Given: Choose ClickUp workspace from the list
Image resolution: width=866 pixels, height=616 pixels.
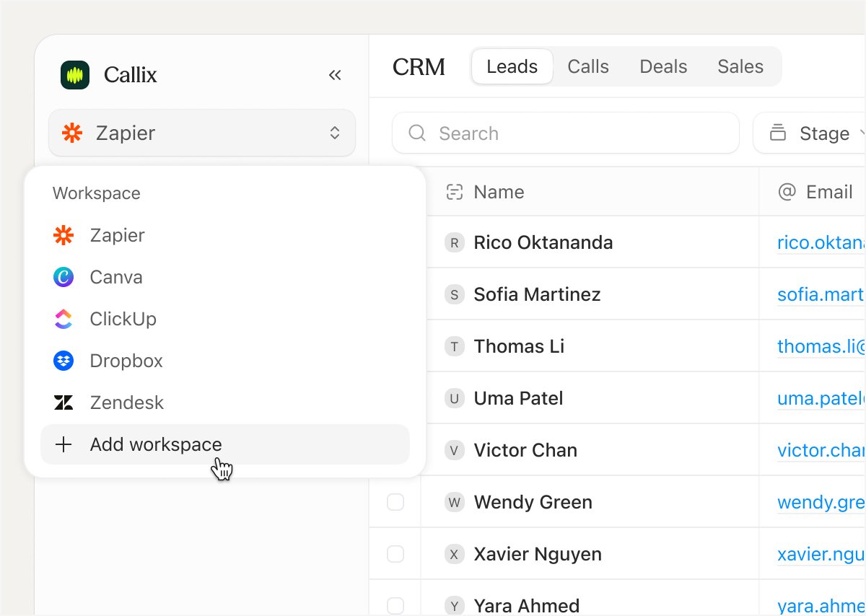Looking at the screenshot, I should [225, 319].
